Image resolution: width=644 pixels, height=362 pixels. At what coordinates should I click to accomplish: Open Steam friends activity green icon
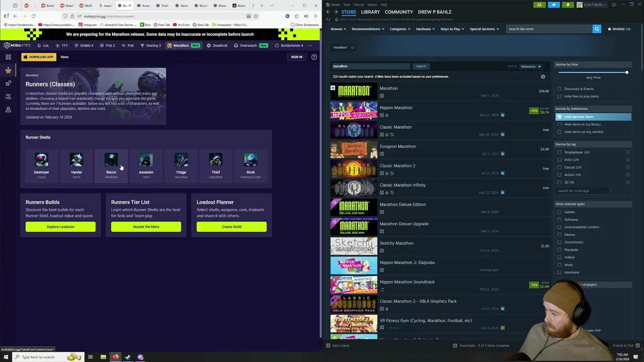(x=539, y=5)
